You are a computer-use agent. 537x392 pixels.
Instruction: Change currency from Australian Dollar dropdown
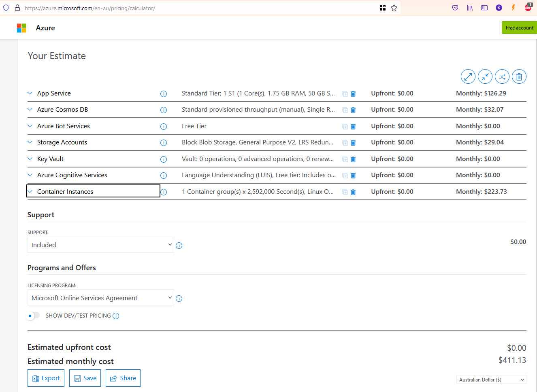pyautogui.click(x=491, y=379)
